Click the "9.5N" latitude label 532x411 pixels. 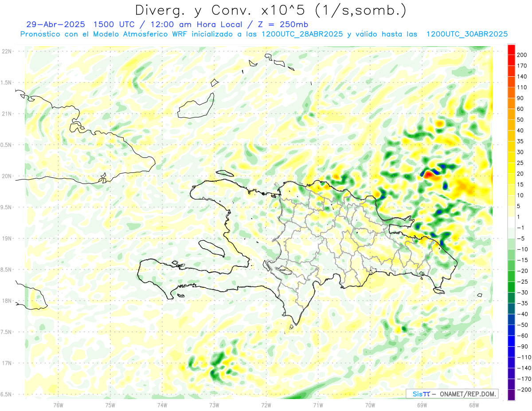pyautogui.click(x=6, y=207)
